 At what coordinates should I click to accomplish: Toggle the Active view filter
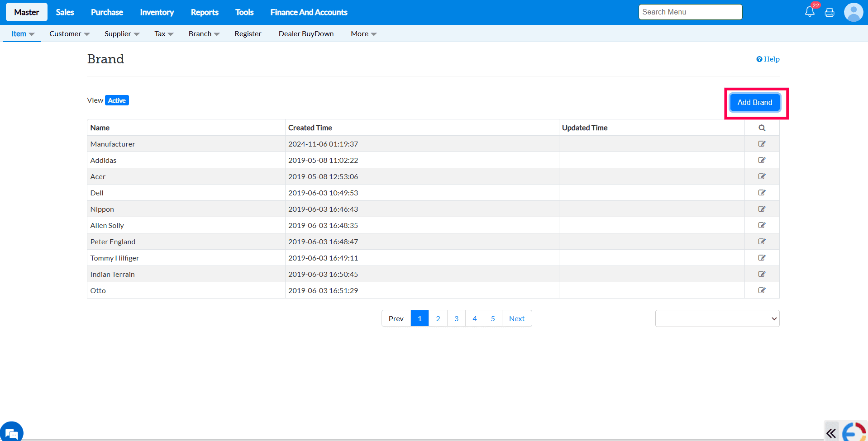(117, 100)
